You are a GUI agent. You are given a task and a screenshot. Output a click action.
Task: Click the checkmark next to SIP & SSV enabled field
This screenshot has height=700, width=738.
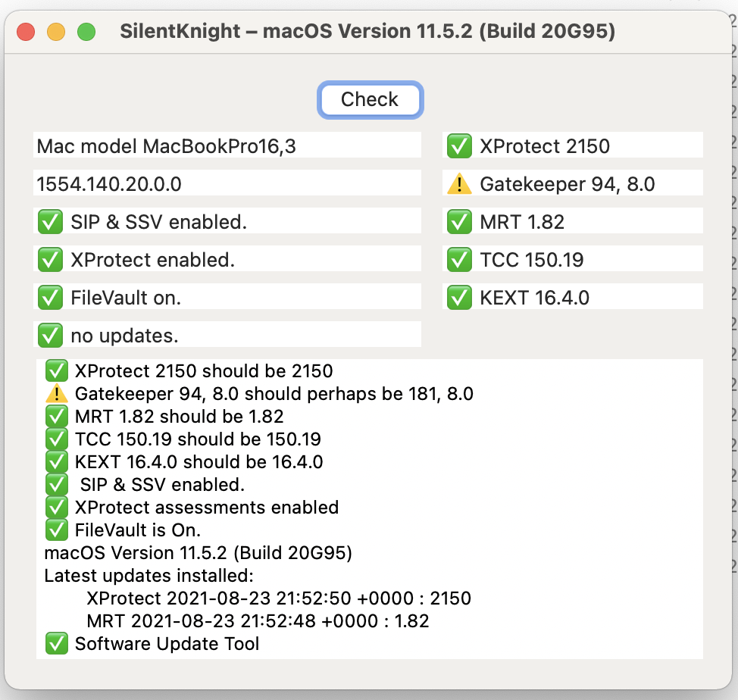[50, 222]
